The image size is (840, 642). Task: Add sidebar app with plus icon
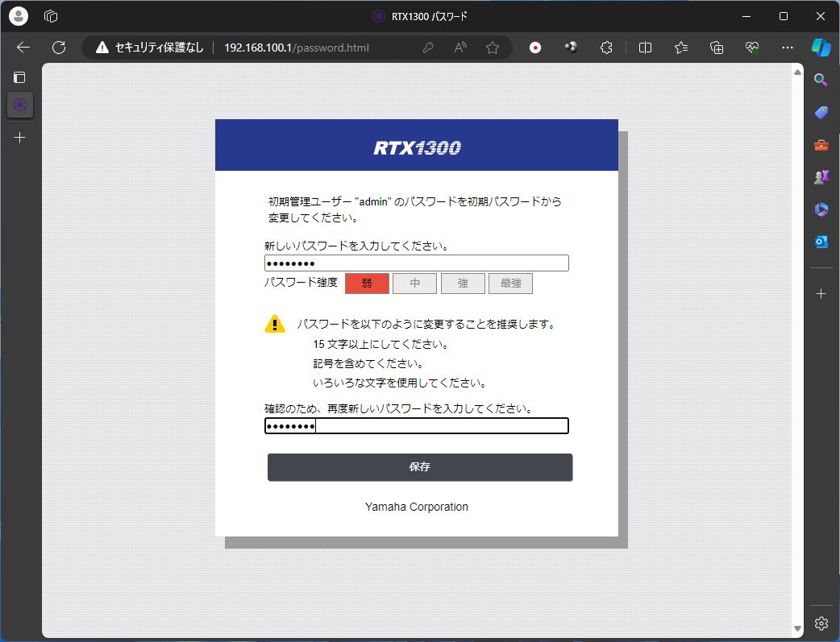821,293
